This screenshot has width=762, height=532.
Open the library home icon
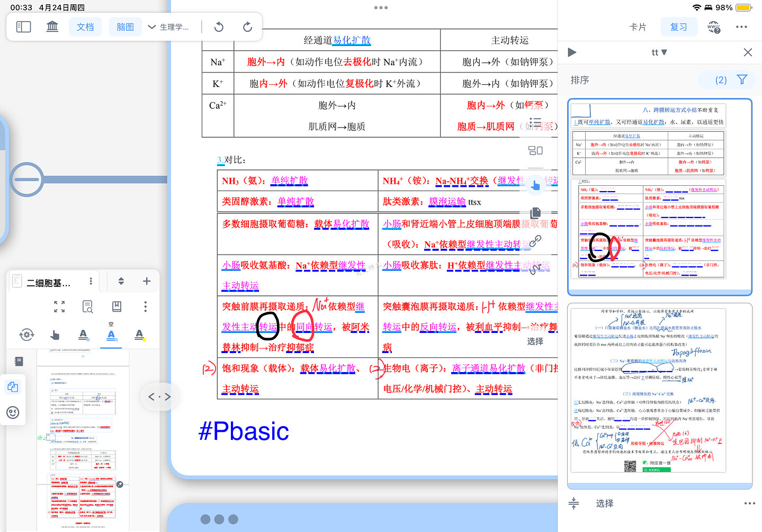tap(52, 26)
